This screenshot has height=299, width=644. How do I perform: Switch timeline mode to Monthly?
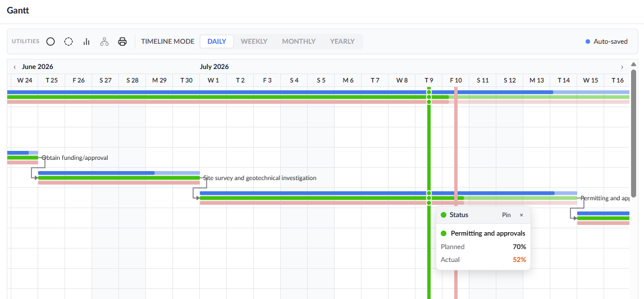click(x=299, y=42)
